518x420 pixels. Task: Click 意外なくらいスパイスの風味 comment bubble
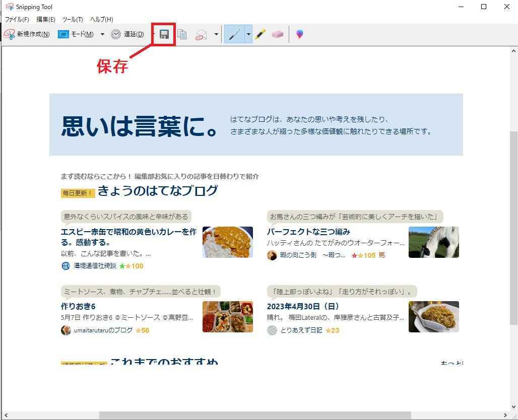[x=126, y=217]
